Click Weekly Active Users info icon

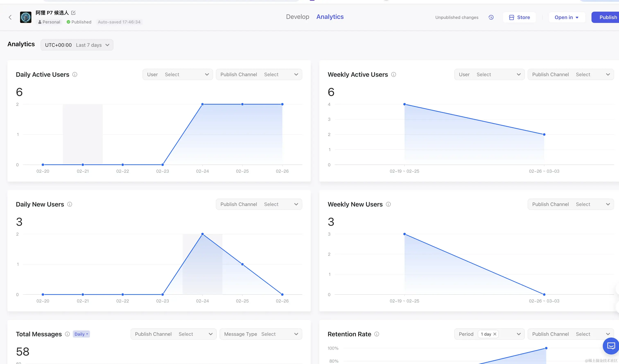(x=393, y=75)
